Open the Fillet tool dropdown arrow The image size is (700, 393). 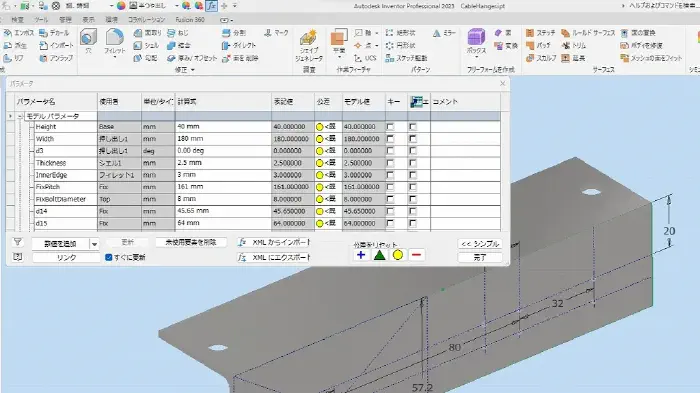click(x=115, y=57)
